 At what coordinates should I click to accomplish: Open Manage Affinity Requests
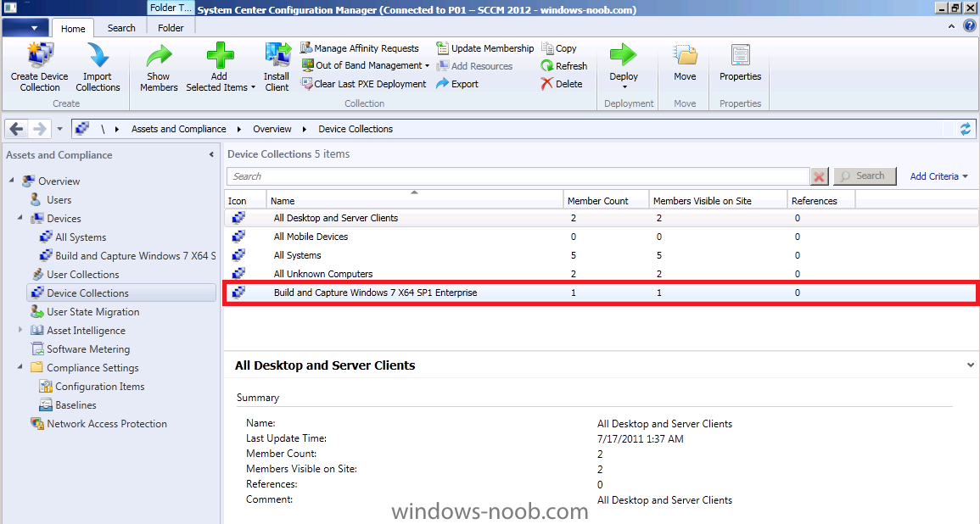360,48
